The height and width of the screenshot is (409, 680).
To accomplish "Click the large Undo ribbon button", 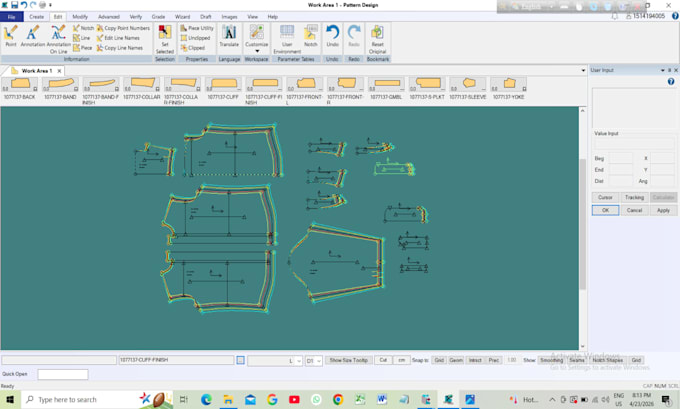I will (333, 36).
